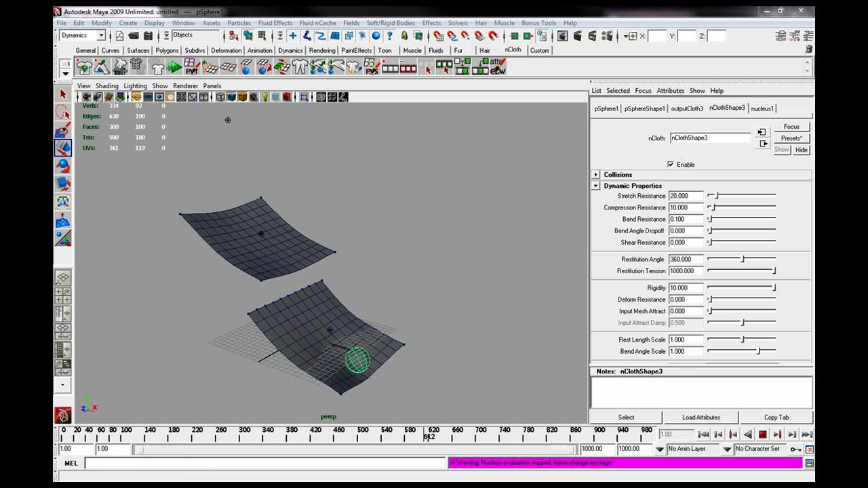This screenshot has width=868, height=488.
Task: Click the Presets* button
Action: coord(791,138)
